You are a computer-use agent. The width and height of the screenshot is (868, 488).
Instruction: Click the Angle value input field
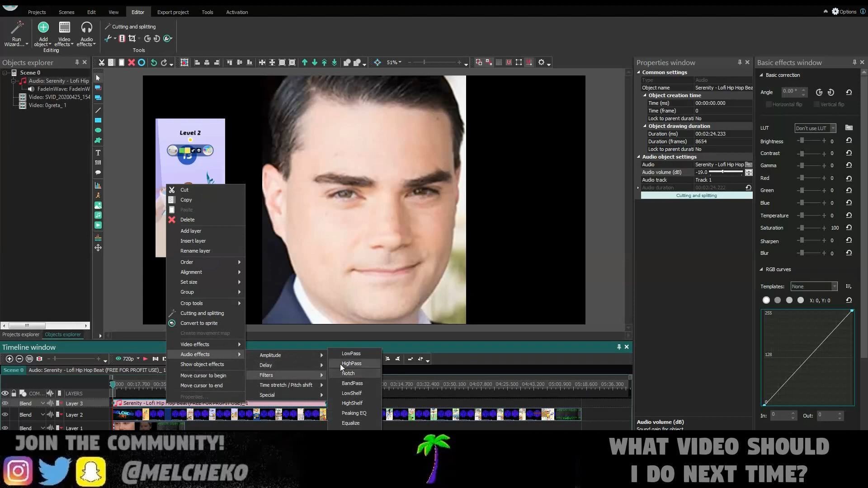click(x=791, y=92)
